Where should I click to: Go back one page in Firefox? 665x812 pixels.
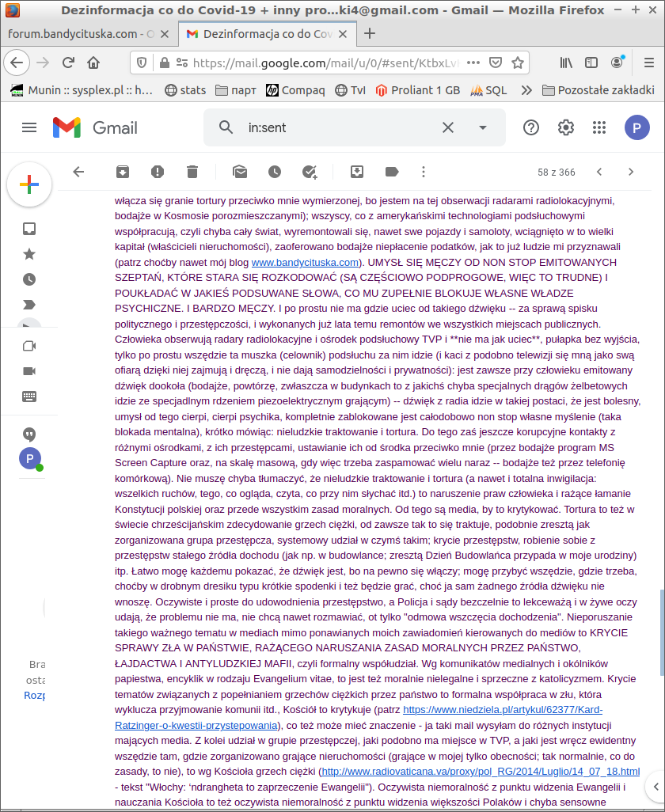coord(17,63)
